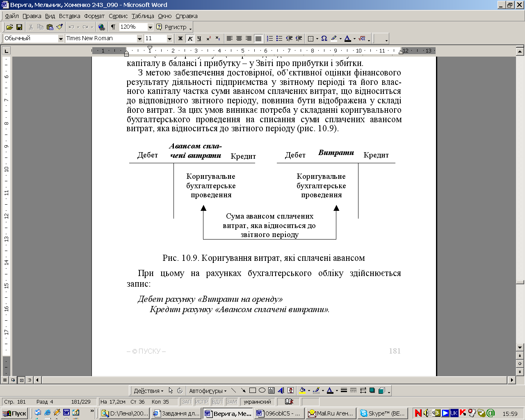
Task: Justify the paragraph text
Action: pos(258,39)
